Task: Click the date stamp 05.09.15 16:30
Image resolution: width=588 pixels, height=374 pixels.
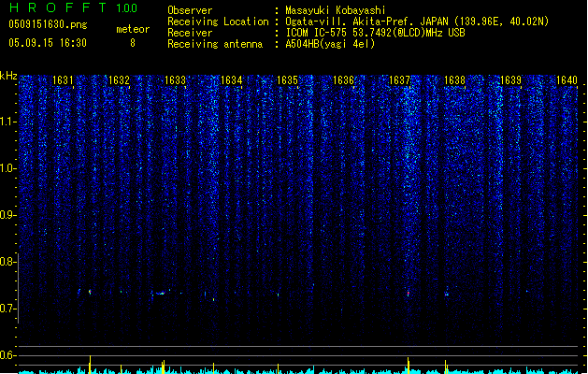Action: (48, 43)
